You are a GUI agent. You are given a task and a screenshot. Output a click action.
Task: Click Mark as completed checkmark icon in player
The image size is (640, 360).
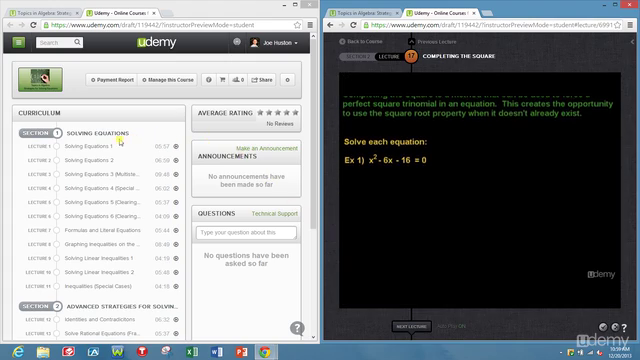click(x=603, y=327)
